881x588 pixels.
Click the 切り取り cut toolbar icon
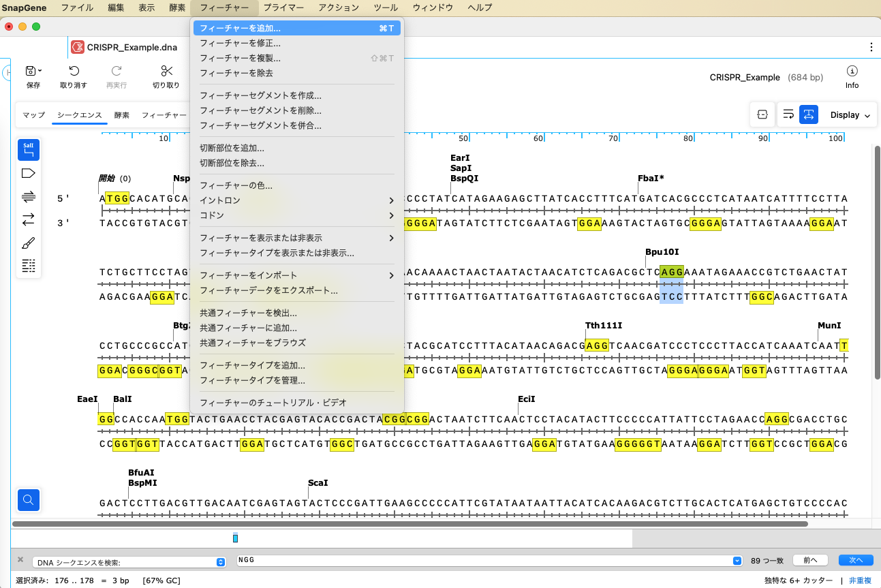click(166, 75)
